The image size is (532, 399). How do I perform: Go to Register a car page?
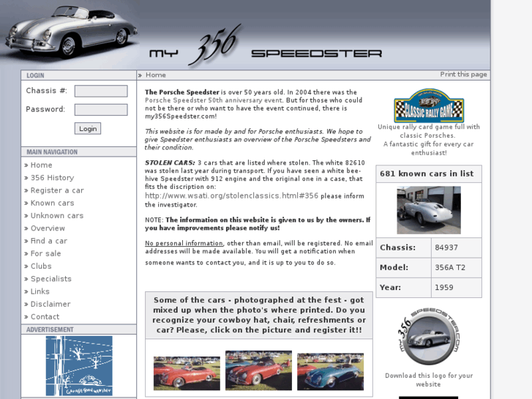[57, 190]
